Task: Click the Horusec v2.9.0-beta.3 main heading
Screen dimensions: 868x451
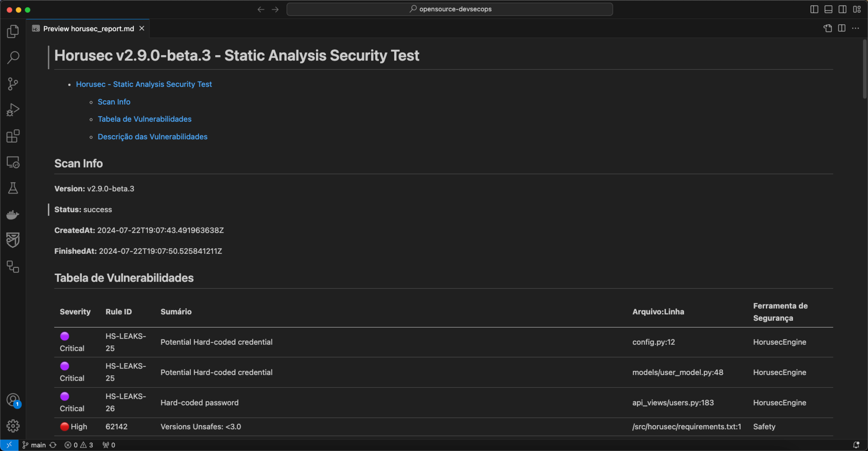Action: pyautogui.click(x=237, y=56)
